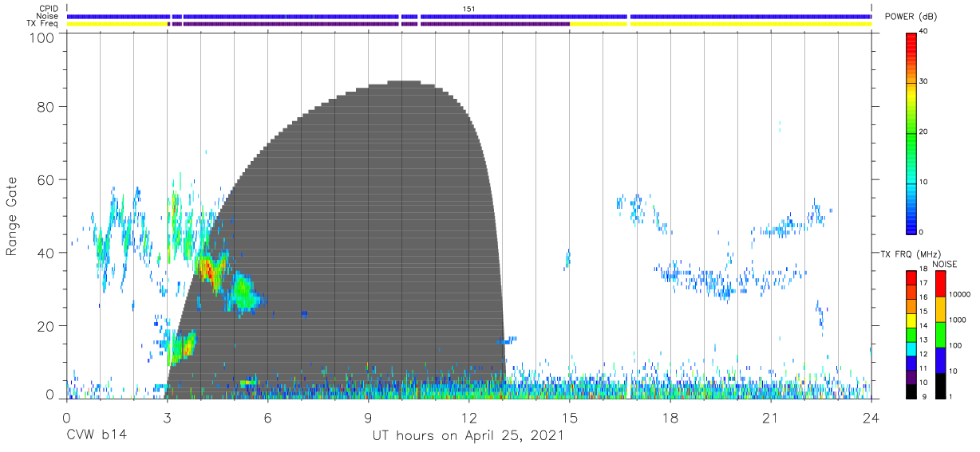Click the x-axis tick label '24'
Image resolution: width=980 pixels, height=452 pixels.
coord(871,418)
